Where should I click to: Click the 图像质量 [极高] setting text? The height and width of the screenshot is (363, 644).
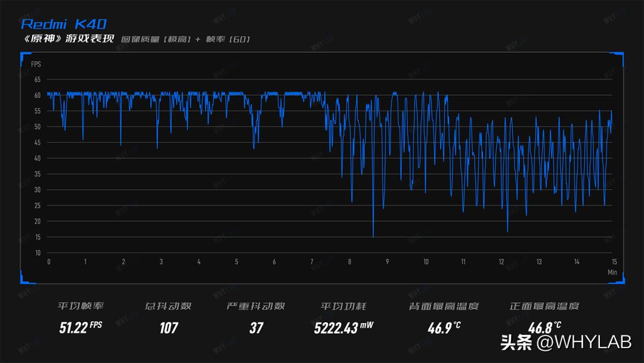[x=156, y=39]
